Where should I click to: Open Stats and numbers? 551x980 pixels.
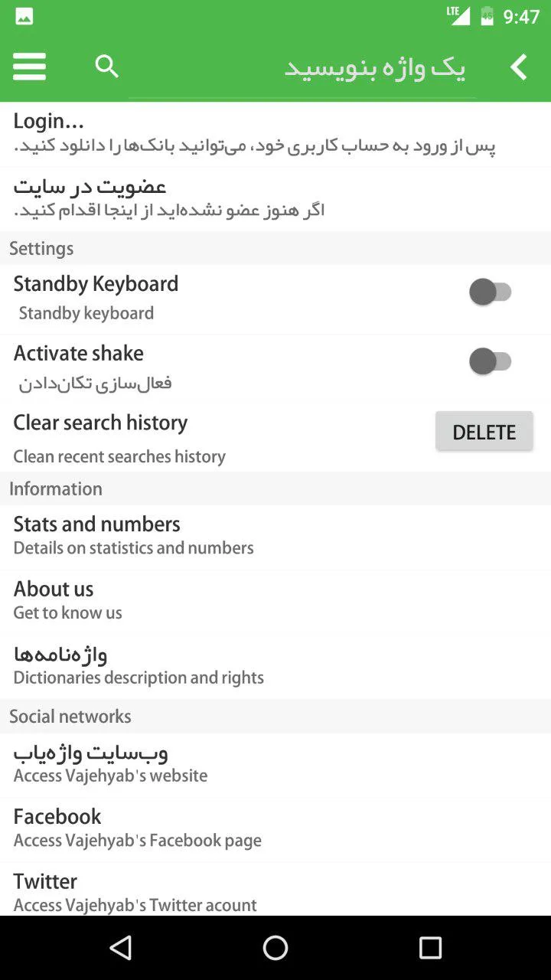click(275, 536)
